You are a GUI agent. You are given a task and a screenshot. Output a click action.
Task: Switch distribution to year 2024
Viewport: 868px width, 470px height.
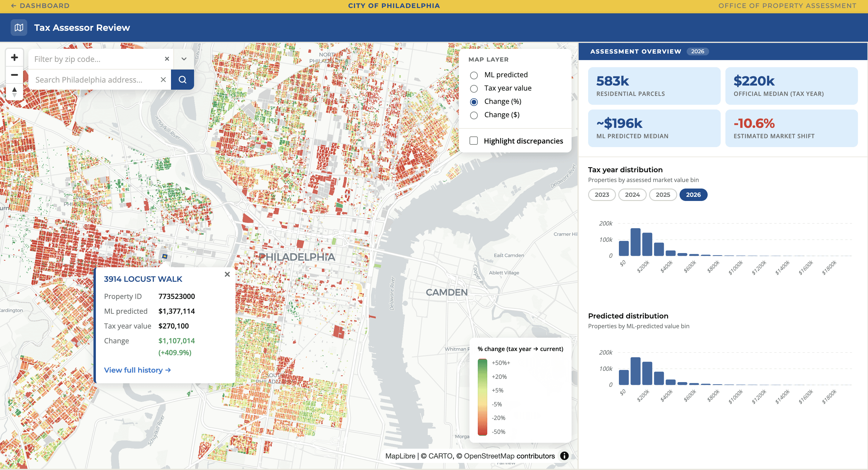[x=632, y=195]
